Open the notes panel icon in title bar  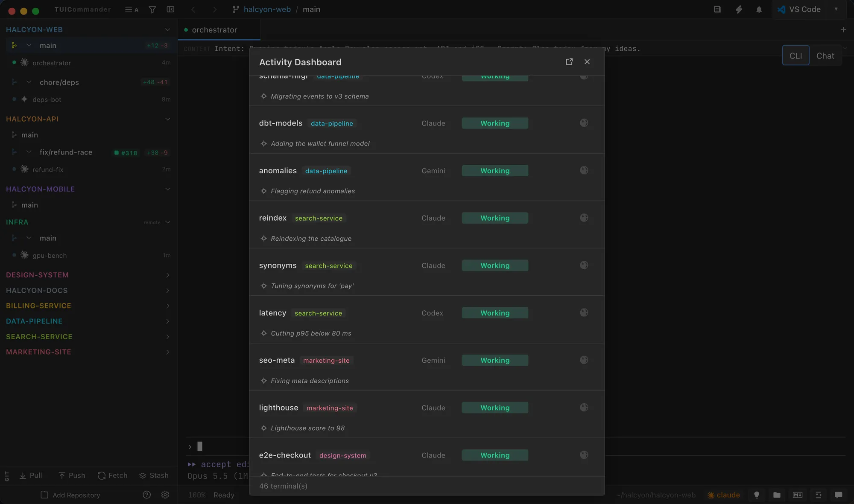tap(717, 9)
